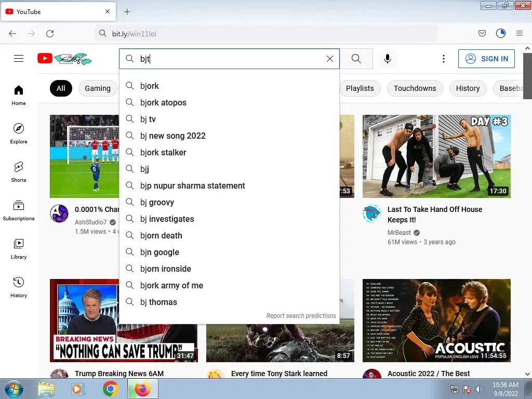Click the magnifier search submit button
The image size is (532, 399).
point(356,59)
